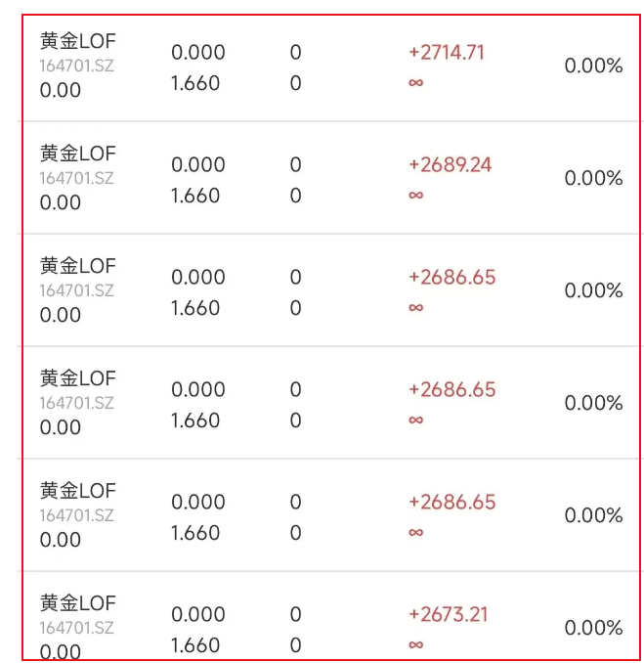Click code 164701.SZ in the +2714.71 row
The width and height of the screenshot is (644, 663).
[x=76, y=66]
